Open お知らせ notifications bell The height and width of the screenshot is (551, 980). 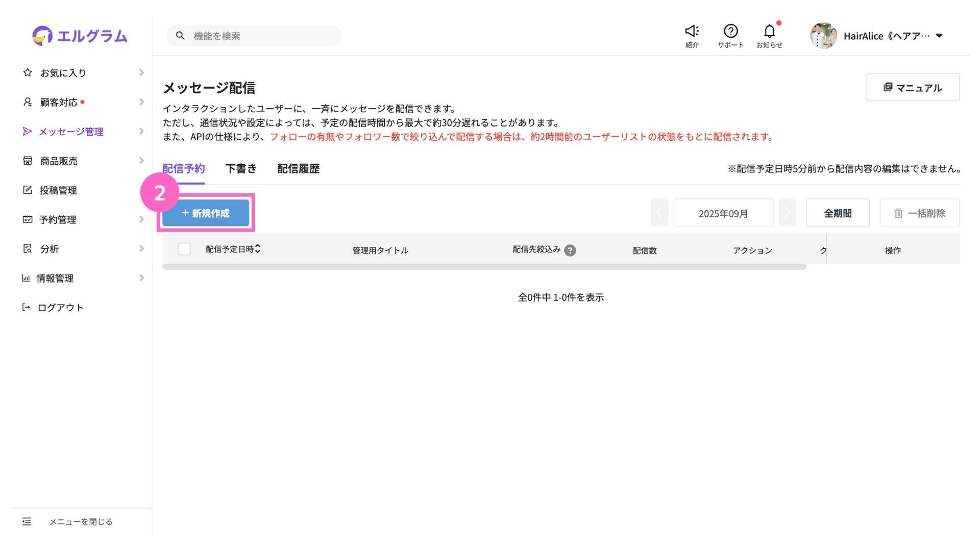coord(769,32)
